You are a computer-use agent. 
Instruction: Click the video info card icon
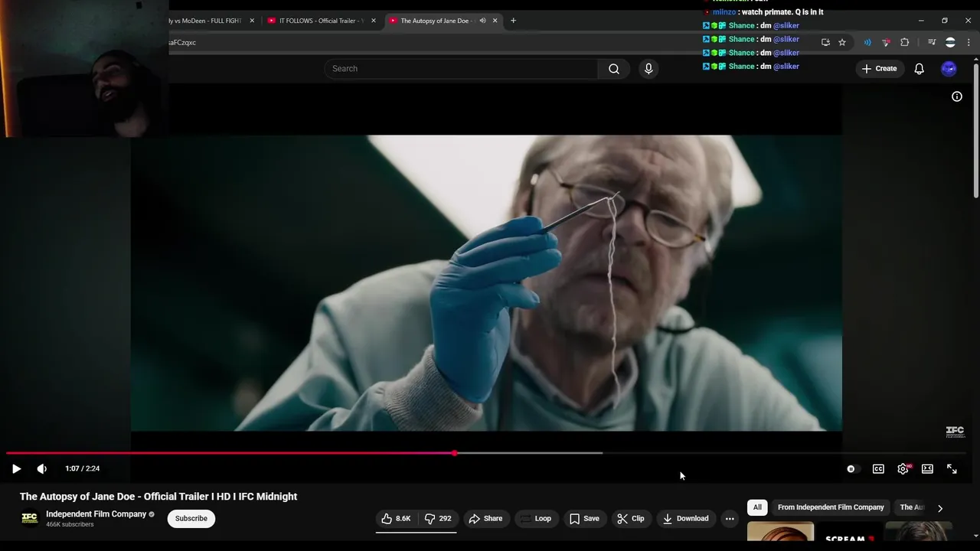tap(956, 96)
